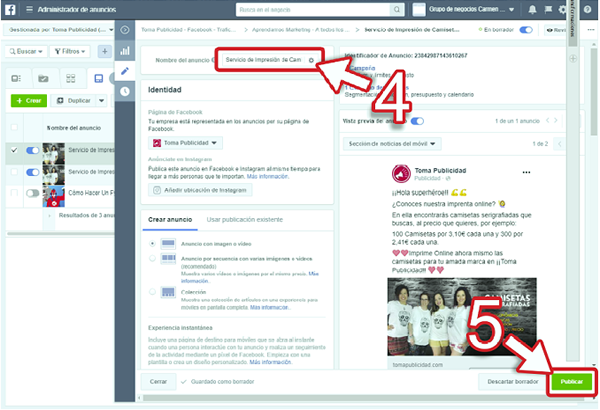Click the Descartar borrador button
Screen dimensions: 600x410
pyautogui.click(x=513, y=382)
